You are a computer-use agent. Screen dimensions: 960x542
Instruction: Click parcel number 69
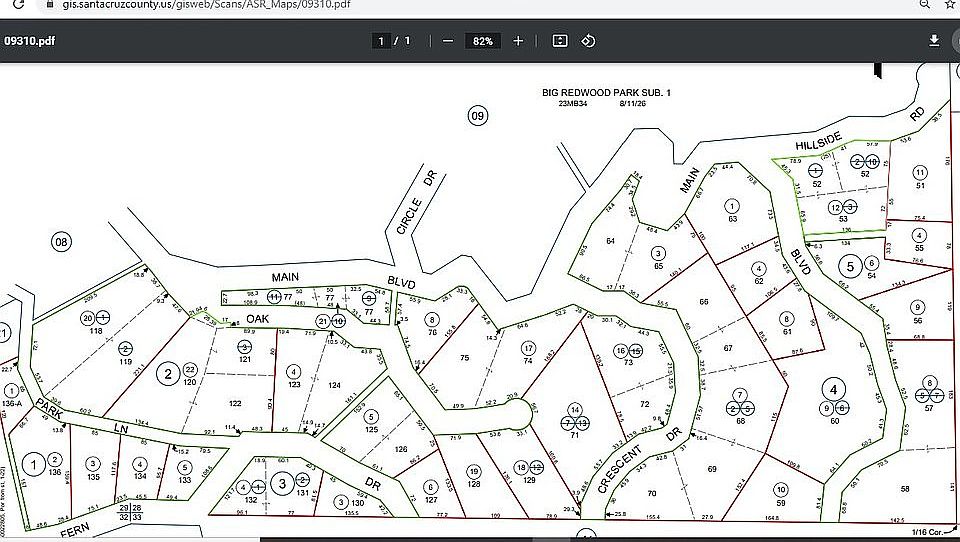click(x=712, y=469)
